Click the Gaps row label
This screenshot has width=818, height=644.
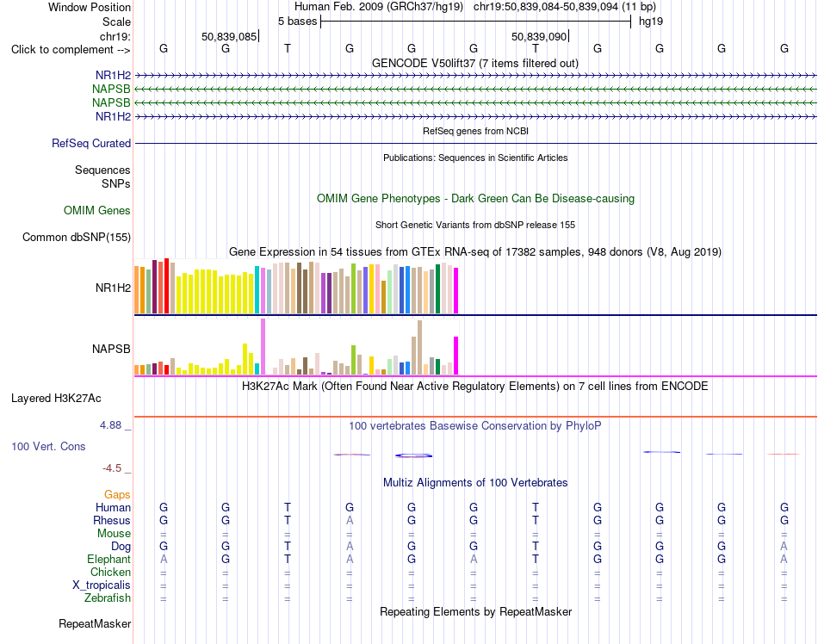click(117, 494)
